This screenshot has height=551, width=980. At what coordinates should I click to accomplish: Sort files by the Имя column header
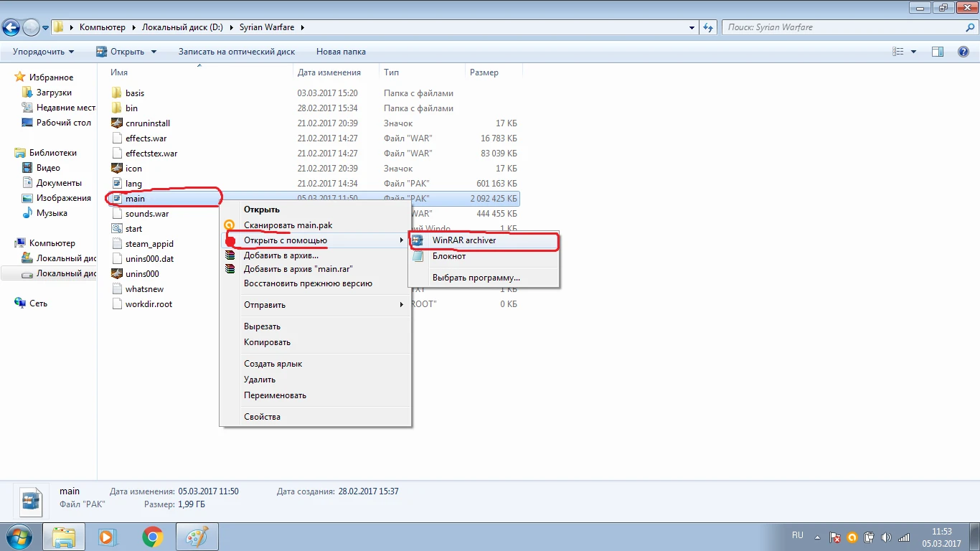(x=200, y=72)
